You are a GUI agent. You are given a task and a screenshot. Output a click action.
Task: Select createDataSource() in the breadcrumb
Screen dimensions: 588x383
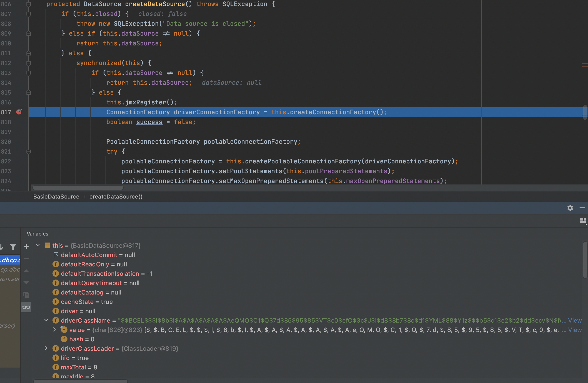point(116,197)
